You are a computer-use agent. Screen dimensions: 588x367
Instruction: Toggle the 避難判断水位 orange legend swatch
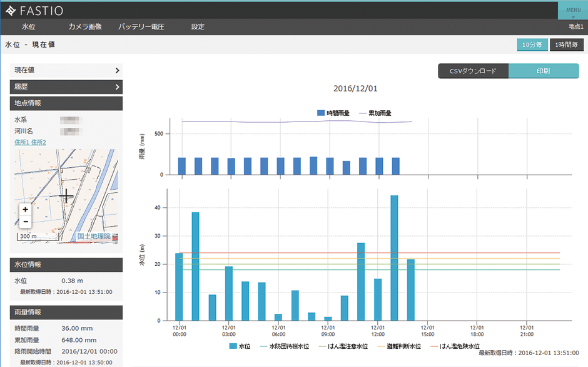(x=373, y=346)
